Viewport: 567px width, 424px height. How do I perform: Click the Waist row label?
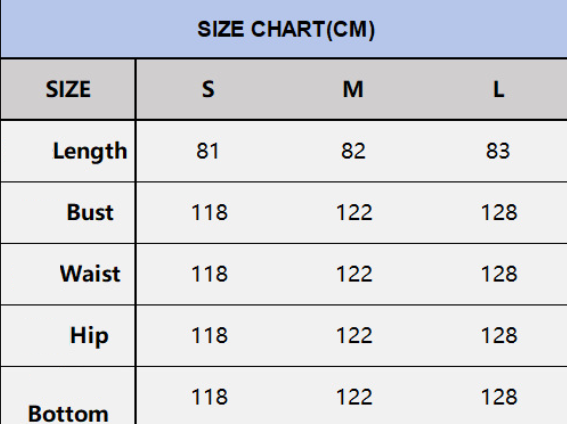(90, 274)
